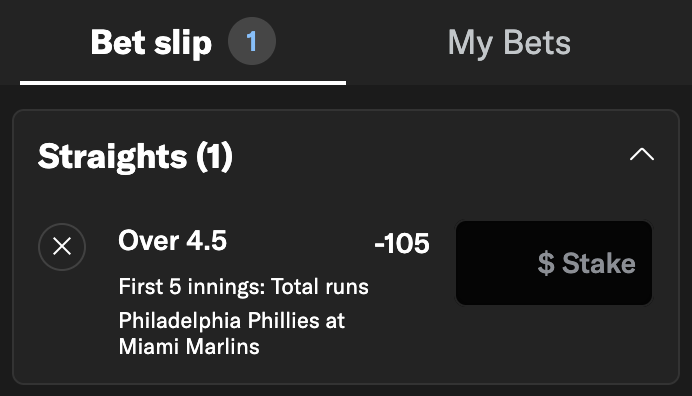Click the Philadelphia Phillies team name text
This screenshot has height=396, width=692.
click(219, 321)
